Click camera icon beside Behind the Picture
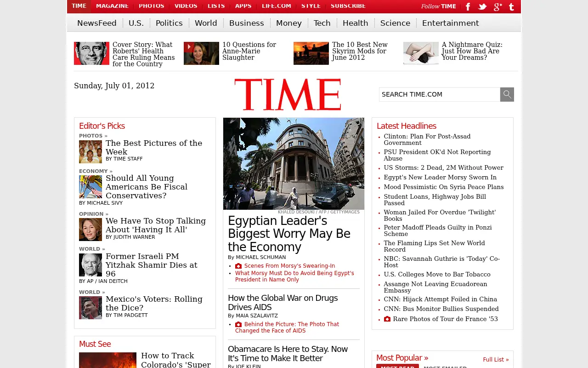588x368 pixels. (x=238, y=324)
